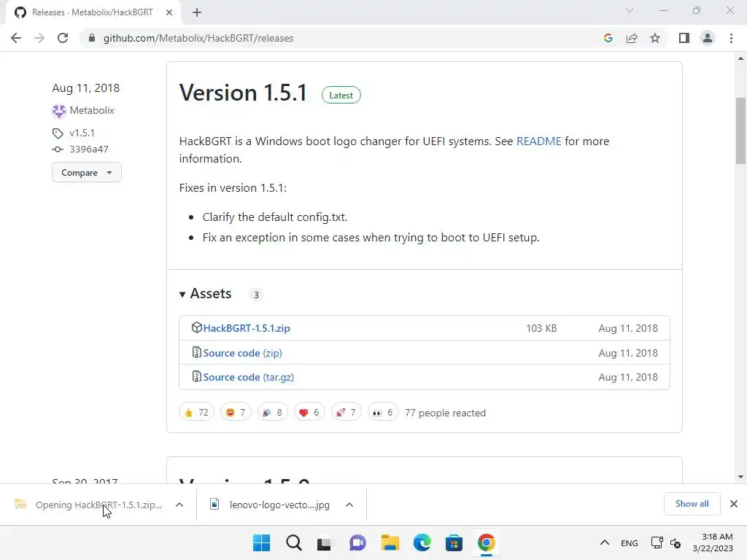Viewport: 747px width, 560px height.
Task: Select the Releases · Metabolix/HackBGRT tab
Action: click(93, 12)
